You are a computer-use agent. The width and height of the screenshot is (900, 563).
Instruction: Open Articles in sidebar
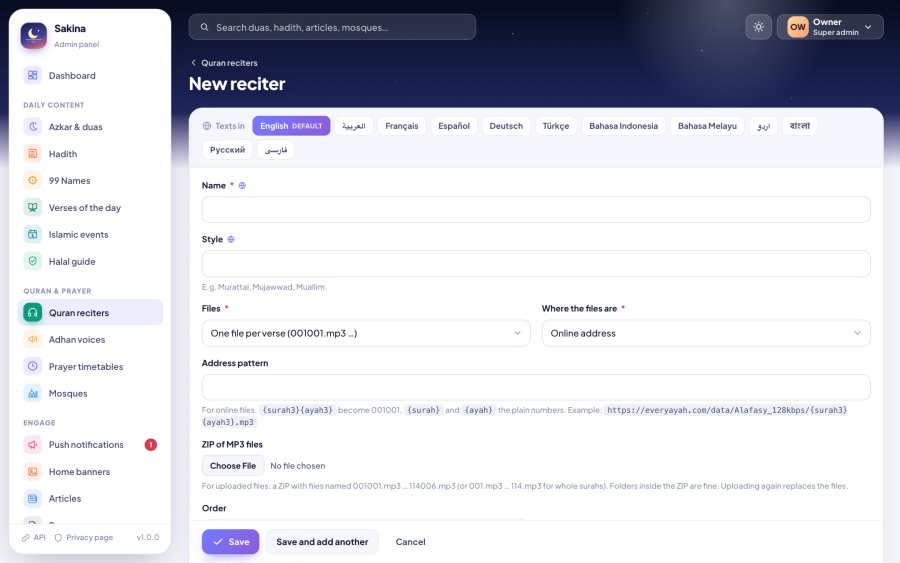[90, 498]
